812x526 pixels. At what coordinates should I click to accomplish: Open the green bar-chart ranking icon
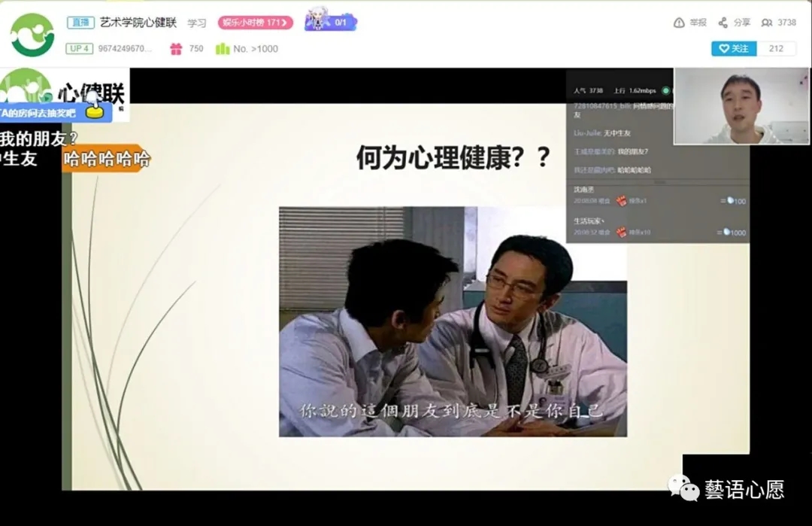click(222, 49)
